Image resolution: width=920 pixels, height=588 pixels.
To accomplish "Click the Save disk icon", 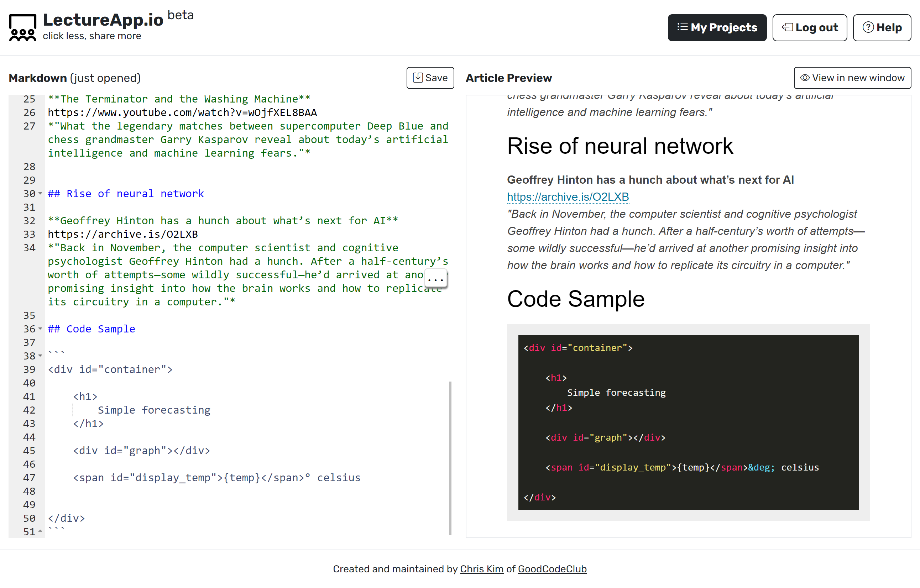I will coord(418,78).
